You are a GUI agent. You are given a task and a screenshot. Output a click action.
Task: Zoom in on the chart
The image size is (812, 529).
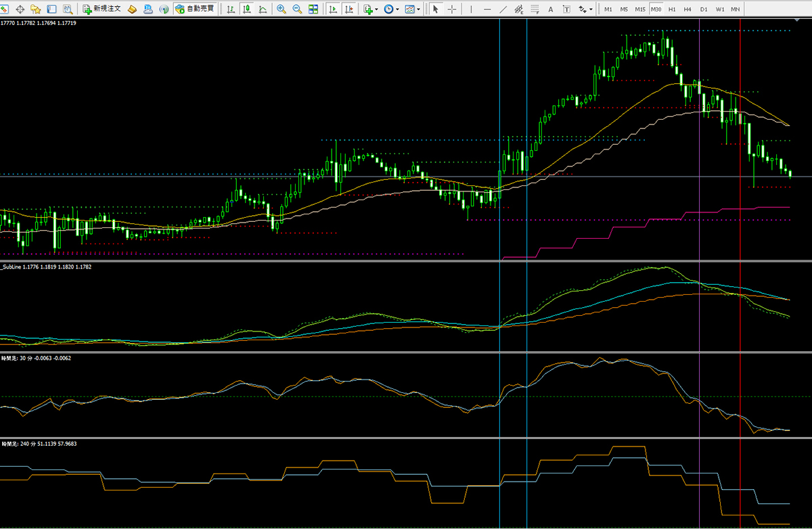pos(281,9)
